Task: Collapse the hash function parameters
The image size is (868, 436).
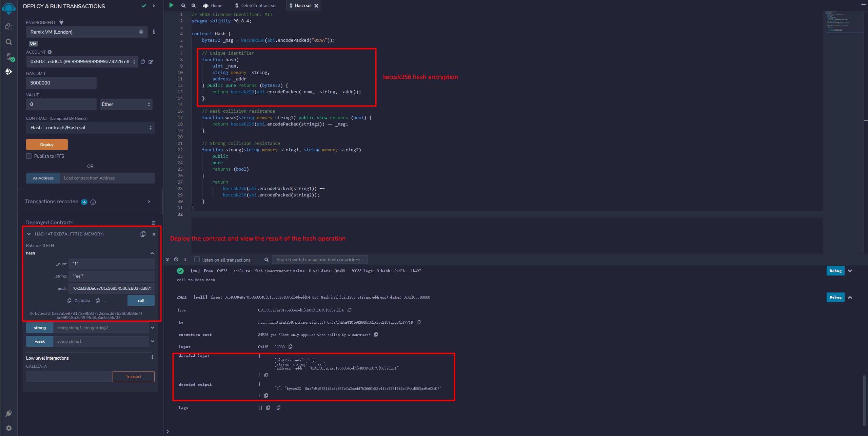Action: click(x=152, y=253)
